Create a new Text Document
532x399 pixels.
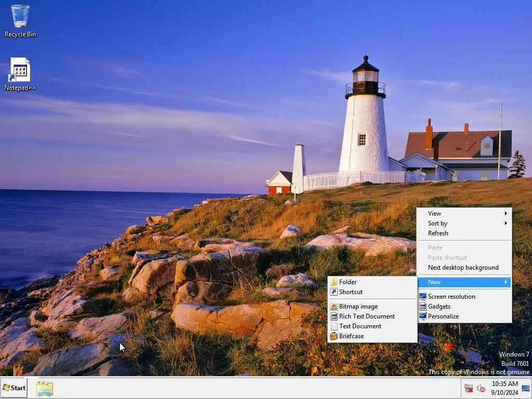pos(373,326)
